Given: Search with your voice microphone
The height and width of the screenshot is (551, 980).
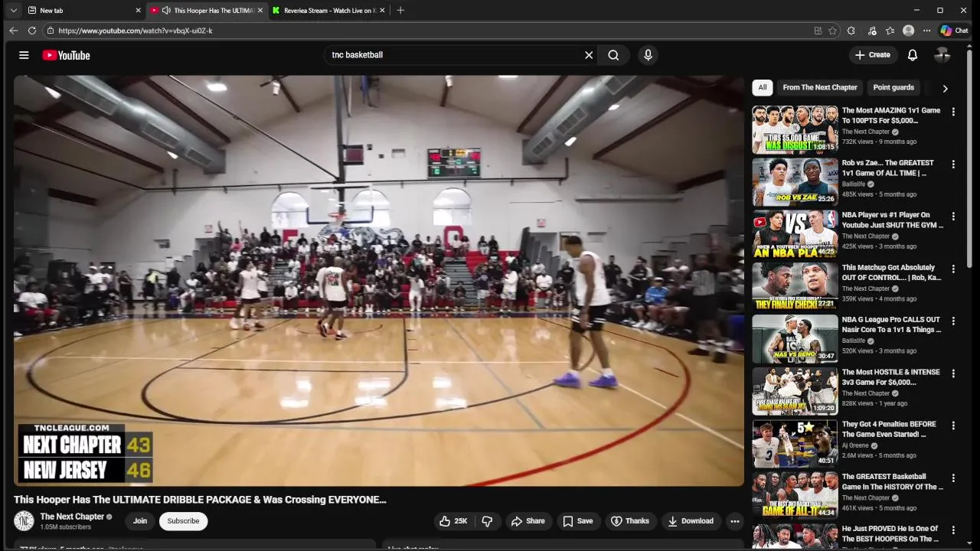Looking at the screenshot, I should [x=648, y=55].
